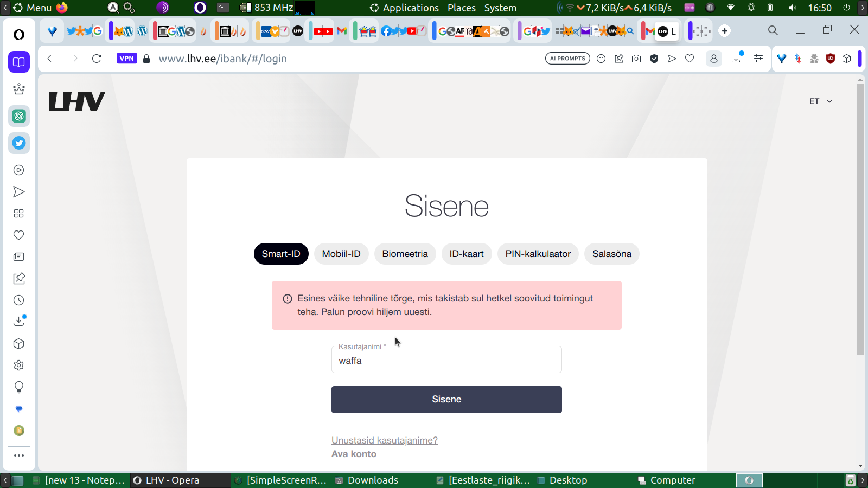Click the LHV logo on the page
This screenshot has height=488, width=868.
pos(76,101)
